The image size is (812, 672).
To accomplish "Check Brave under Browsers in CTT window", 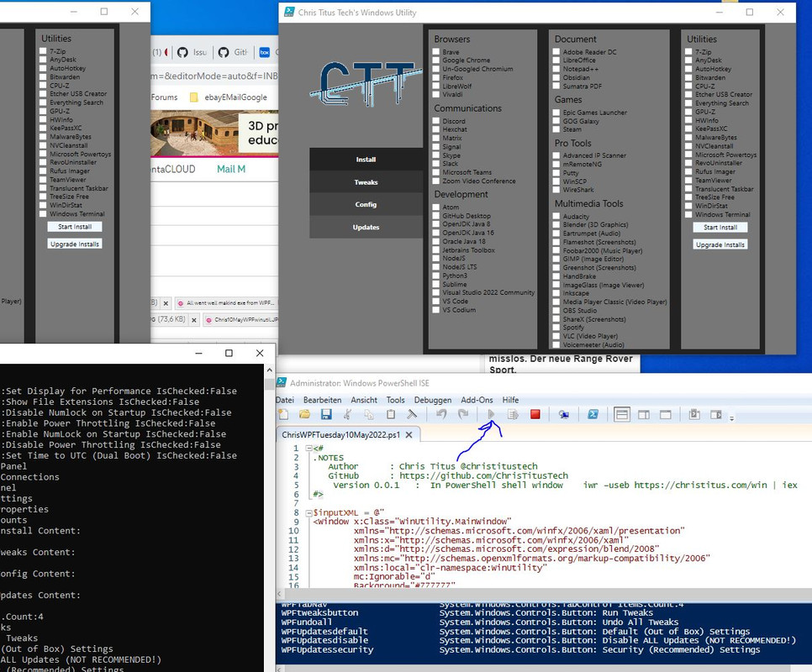I will pos(436,52).
